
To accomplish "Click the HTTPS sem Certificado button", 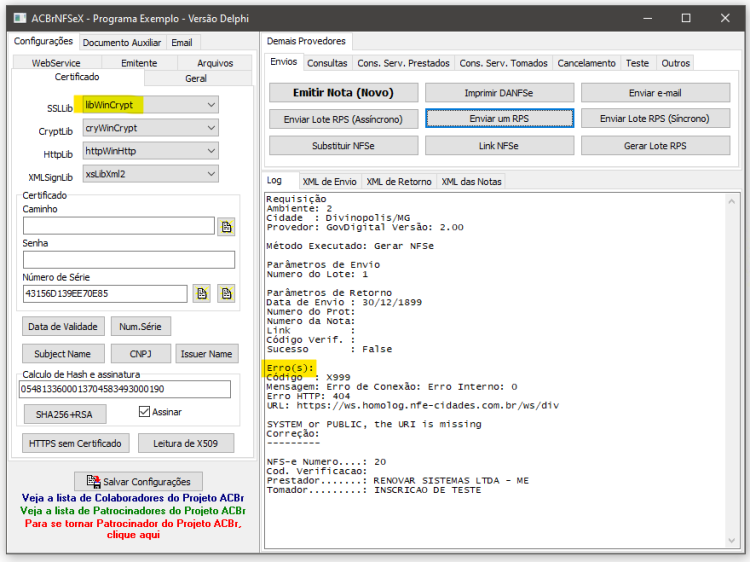I will point(75,443).
